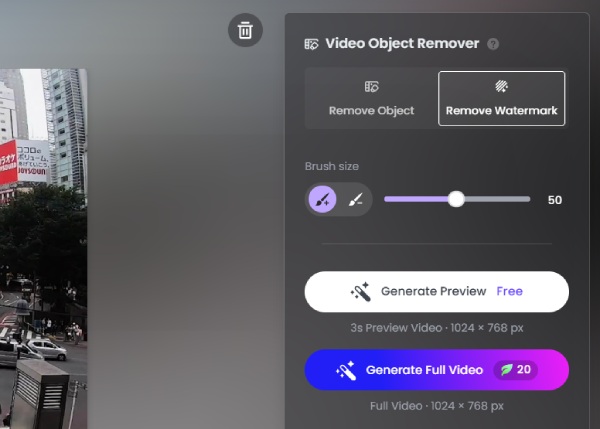
Task: Select the Remove Watermark tab
Action: pos(501,99)
